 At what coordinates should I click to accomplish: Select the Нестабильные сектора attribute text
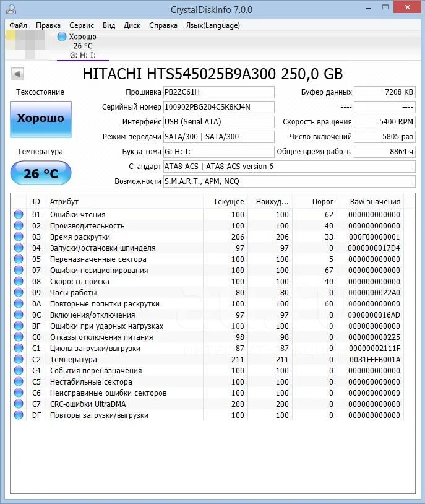pos(91,382)
